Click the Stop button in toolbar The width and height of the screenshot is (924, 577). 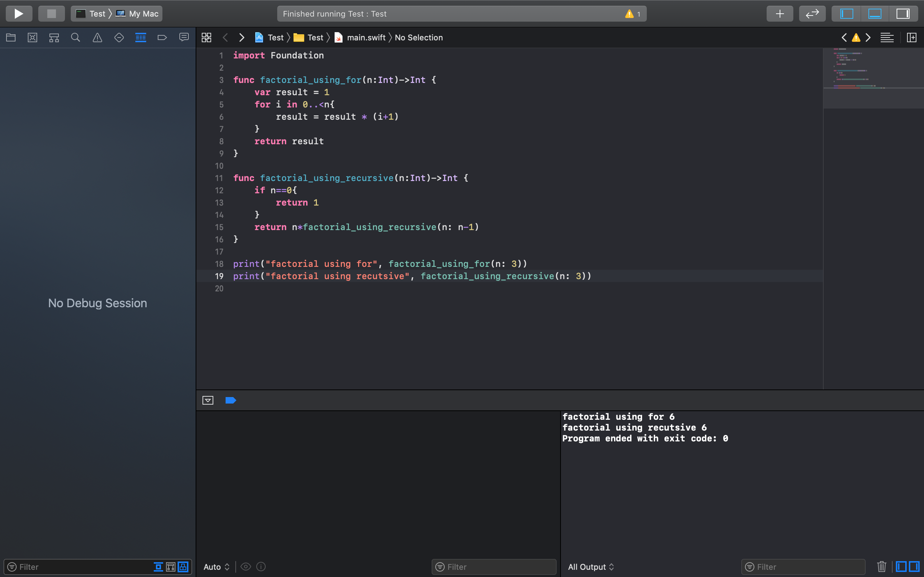[x=51, y=14]
